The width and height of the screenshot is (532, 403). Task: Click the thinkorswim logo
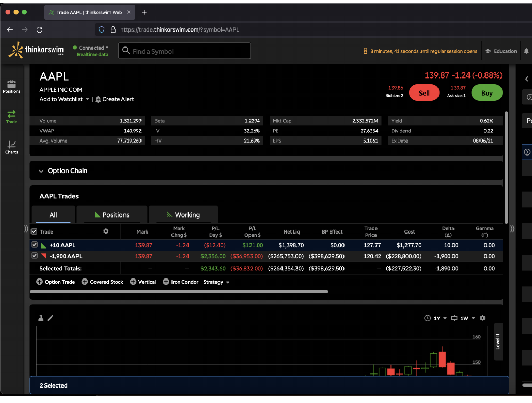[36, 51]
